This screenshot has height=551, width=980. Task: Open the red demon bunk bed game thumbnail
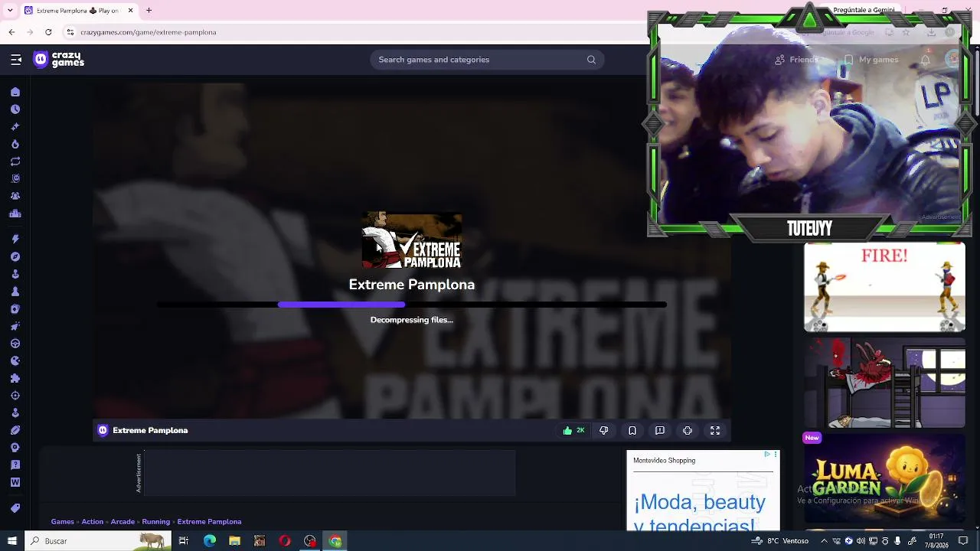coord(884,383)
